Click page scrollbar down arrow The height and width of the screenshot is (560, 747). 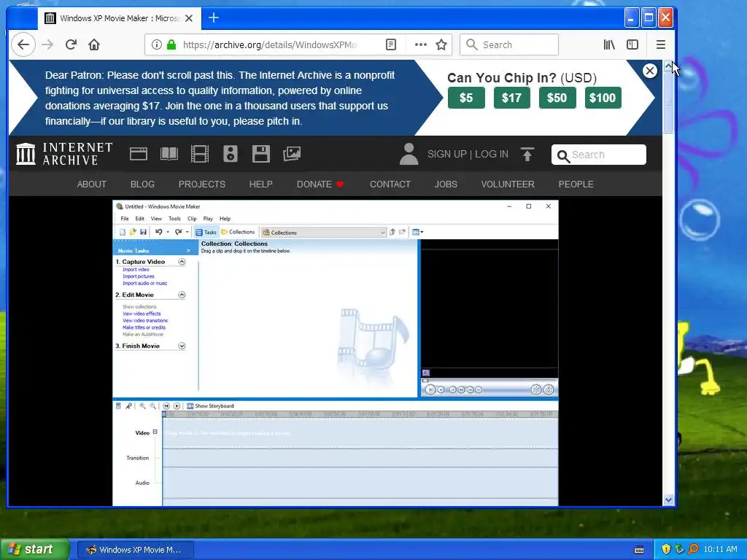pyautogui.click(x=668, y=500)
